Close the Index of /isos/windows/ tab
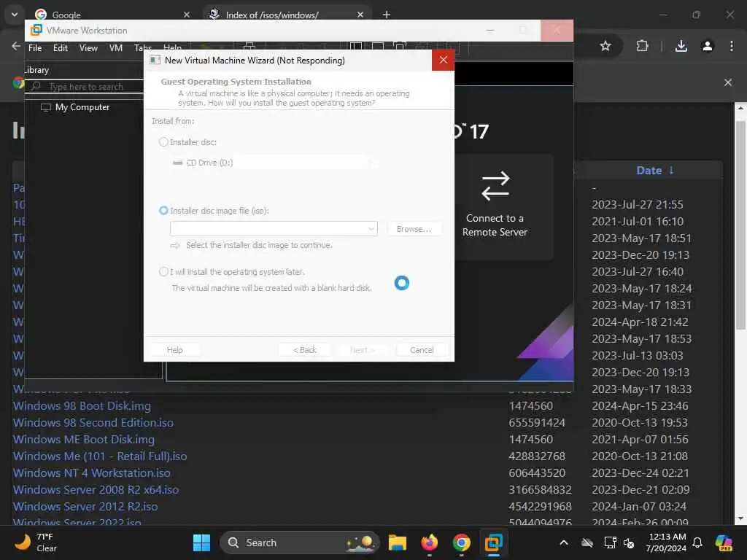Viewport: 747px width, 560px height. (x=360, y=15)
